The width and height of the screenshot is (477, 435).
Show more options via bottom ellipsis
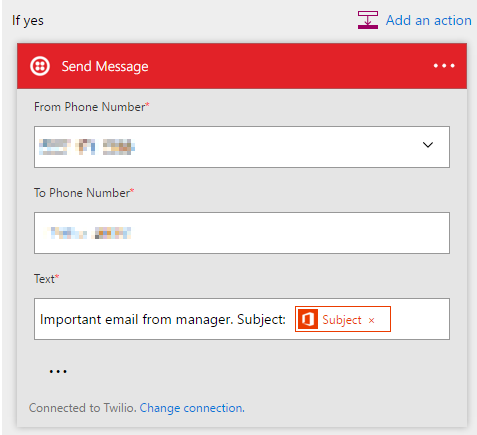click(58, 371)
